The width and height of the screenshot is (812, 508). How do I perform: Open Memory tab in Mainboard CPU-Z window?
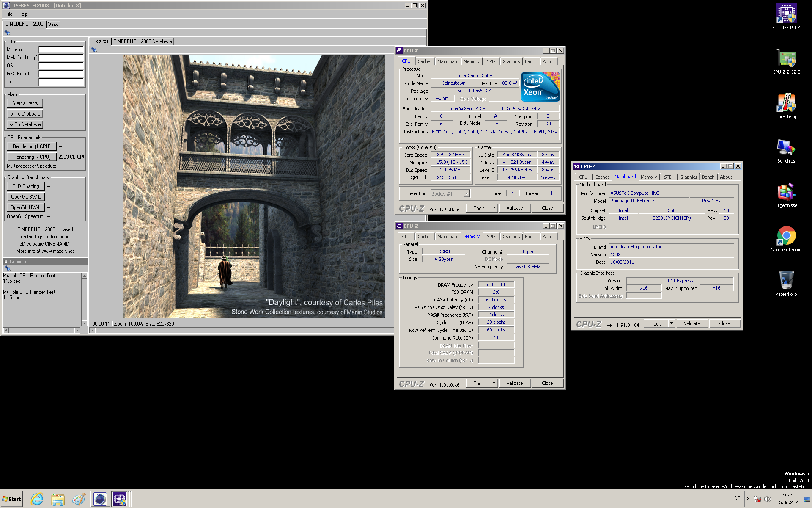[x=648, y=177]
